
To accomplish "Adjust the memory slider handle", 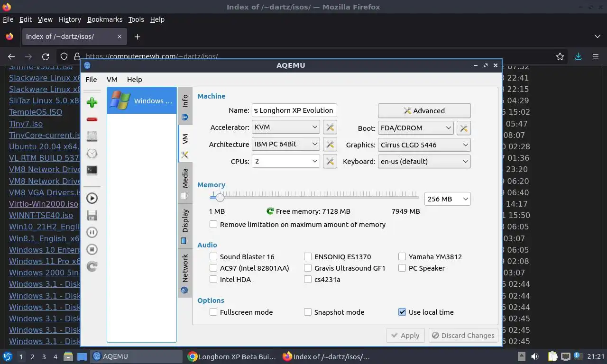I will tap(220, 198).
